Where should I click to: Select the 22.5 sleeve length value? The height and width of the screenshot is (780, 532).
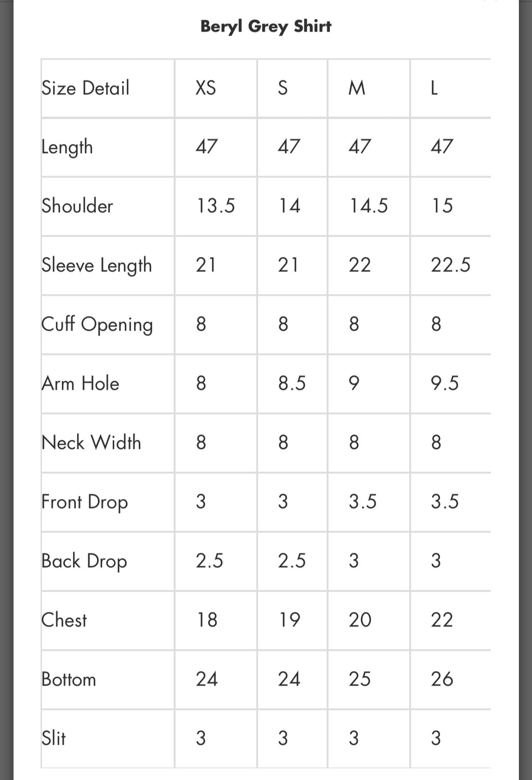click(450, 265)
